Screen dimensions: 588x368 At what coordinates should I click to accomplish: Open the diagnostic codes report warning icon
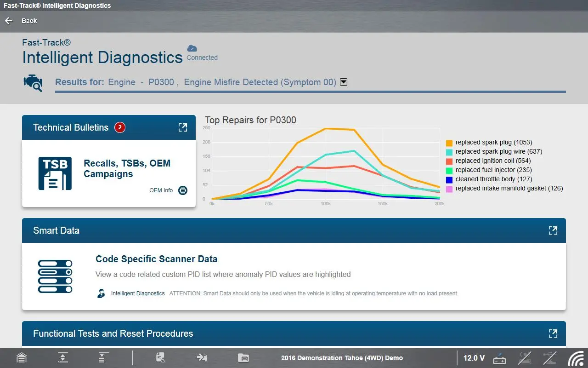pyautogui.click(x=160, y=358)
